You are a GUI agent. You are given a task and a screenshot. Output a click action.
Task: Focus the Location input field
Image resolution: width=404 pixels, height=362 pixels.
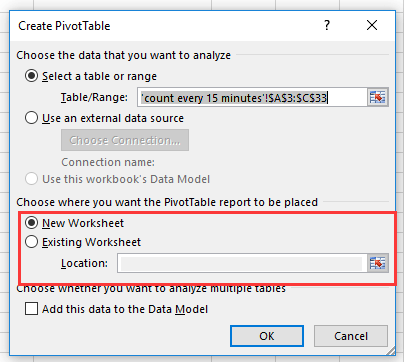pos(242,263)
